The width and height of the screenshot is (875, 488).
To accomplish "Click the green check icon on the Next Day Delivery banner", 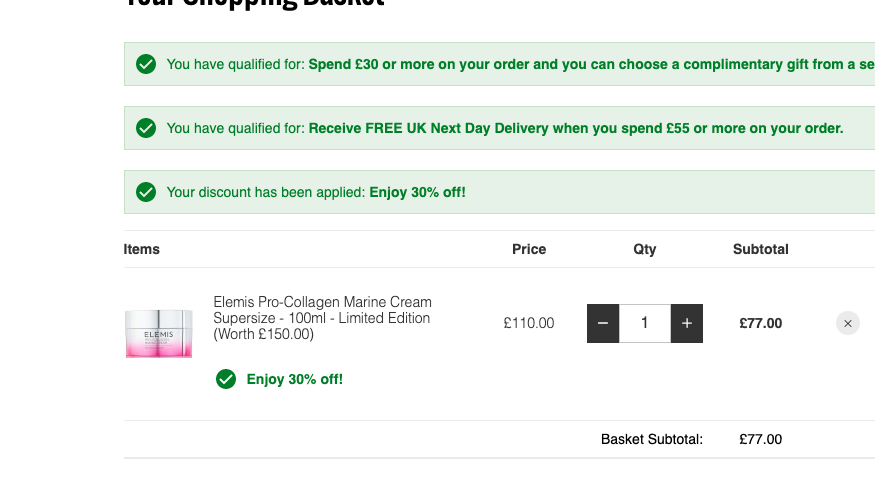I will (x=146, y=128).
